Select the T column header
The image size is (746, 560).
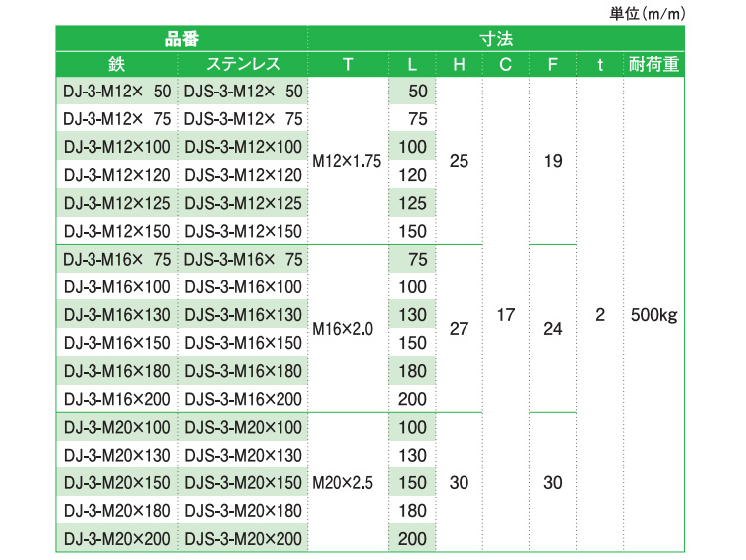click(x=348, y=64)
